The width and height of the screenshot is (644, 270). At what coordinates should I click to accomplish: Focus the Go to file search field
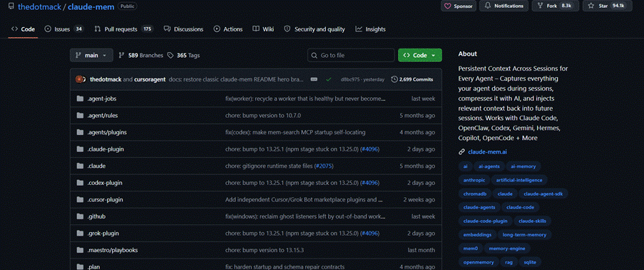pyautogui.click(x=351, y=55)
